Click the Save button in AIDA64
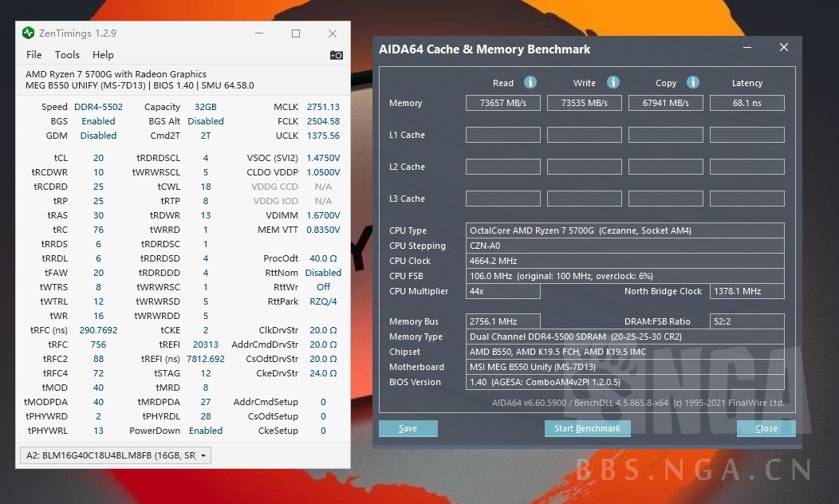The height and width of the screenshot is (504, 839). [x=408, y=428]
